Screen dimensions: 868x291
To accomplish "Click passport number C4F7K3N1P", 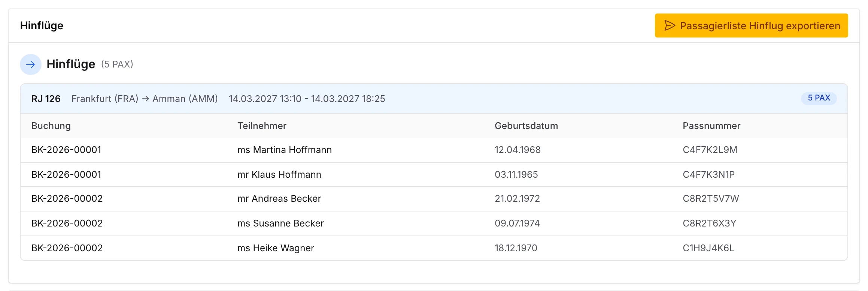I will pyautogui.click(x=708, y=175).
